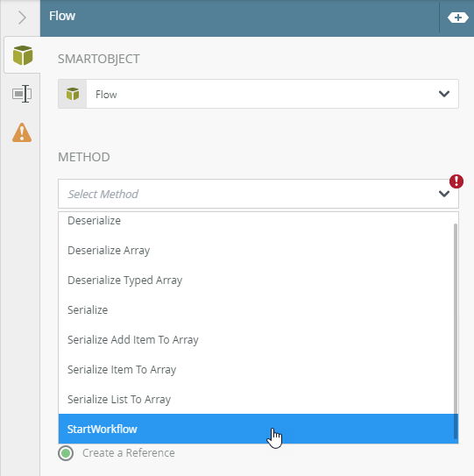
Task: Open the Flow SmartObject combo box
Action: point(258,94)
